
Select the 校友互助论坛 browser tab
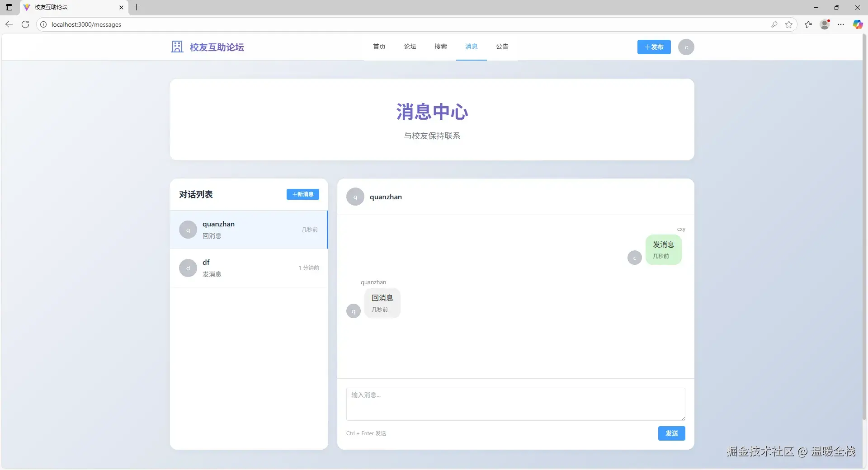[74, 7]
